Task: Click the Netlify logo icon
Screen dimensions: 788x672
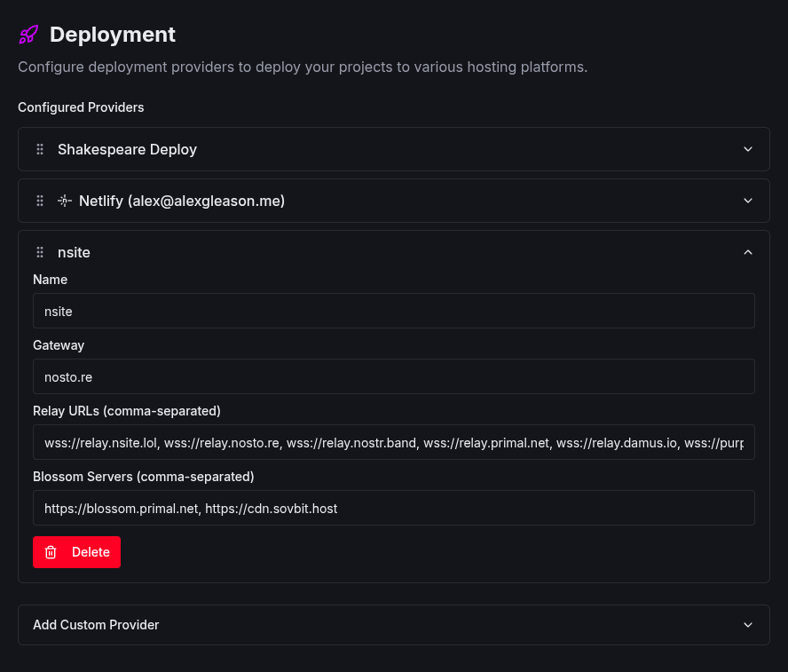Action: tap(65, 202)
